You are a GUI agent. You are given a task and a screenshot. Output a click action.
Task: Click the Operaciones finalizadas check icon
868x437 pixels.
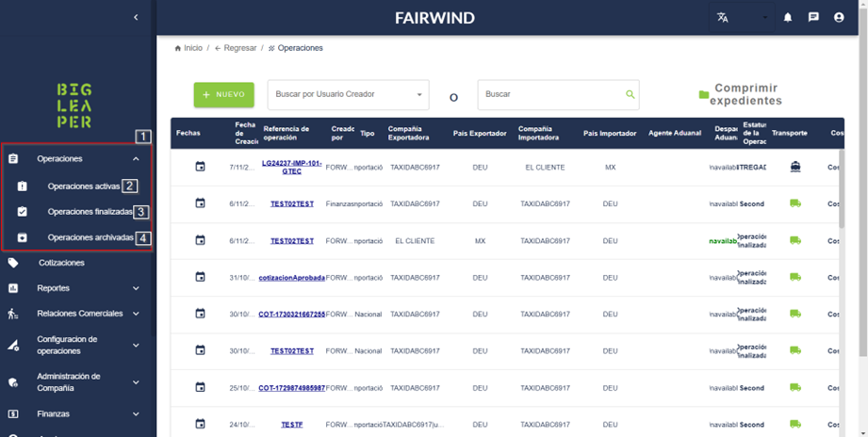(x=22, y=211)
